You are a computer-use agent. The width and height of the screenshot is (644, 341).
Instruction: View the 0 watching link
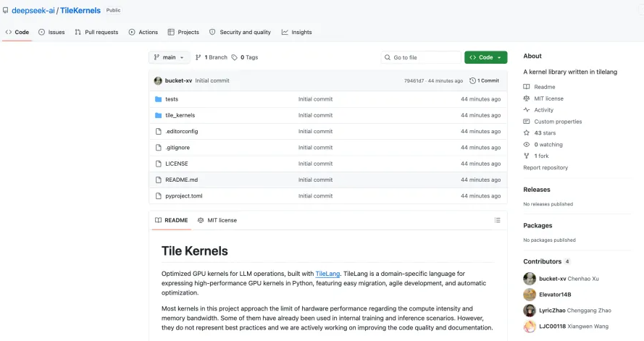click(x=548, y=145)
